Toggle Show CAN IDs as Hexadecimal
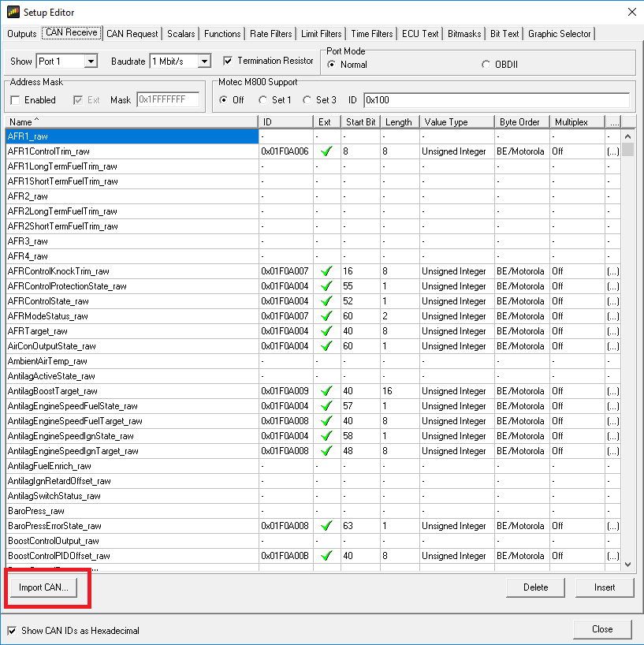The height and width of the screenshot is (645, 644). tap(12, 631)
